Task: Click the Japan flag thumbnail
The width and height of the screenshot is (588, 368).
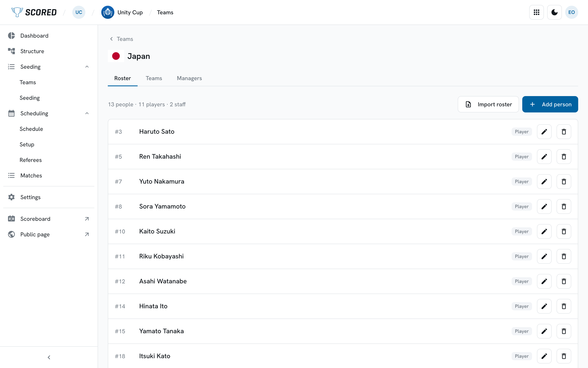Action: [x=116, y=56]
